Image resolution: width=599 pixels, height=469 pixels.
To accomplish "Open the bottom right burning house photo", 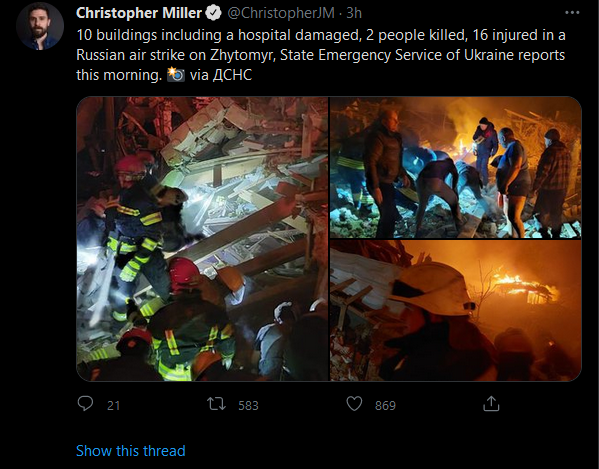I will tap(455, 311).
